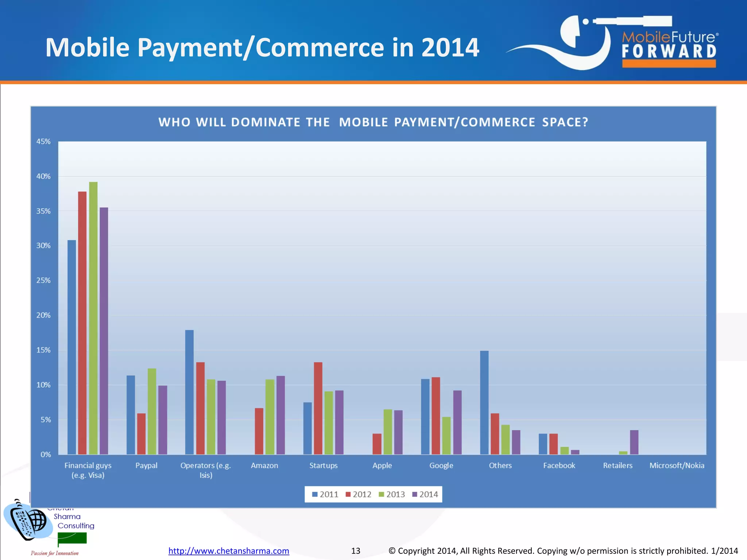Select the 'Apple' axis label
The image size is (747, 560).
tap(382, 466)
